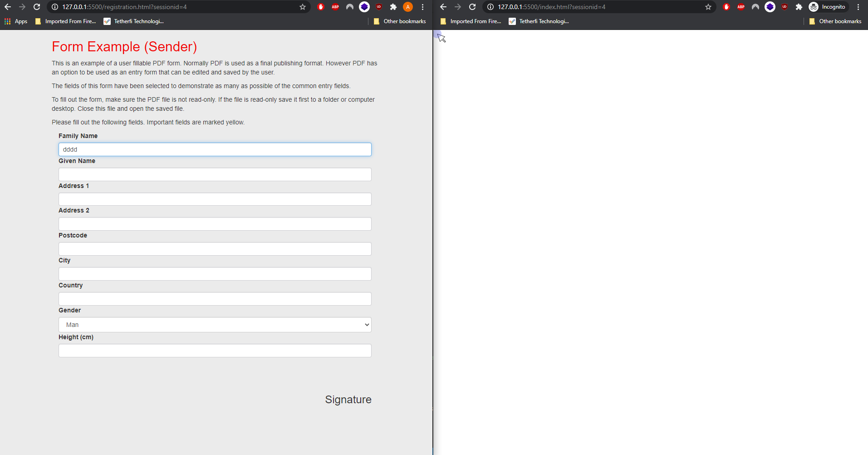
Task: Click the AdBlock hand extension icon
Action: [321, 7]
